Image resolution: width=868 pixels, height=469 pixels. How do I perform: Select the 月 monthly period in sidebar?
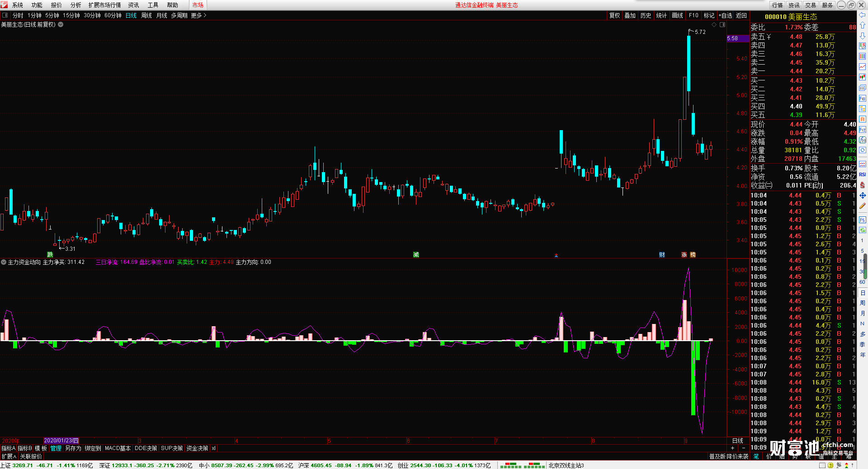point(862,314)
